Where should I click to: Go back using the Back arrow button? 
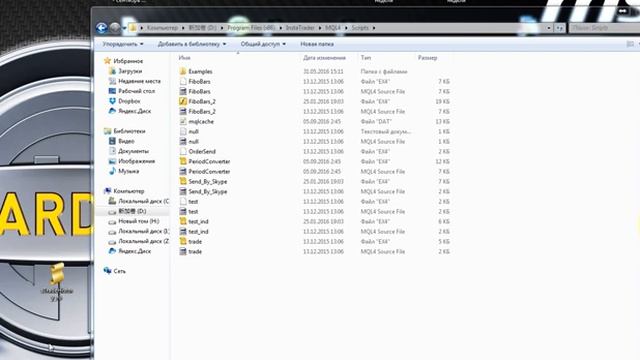pos(102,28)
